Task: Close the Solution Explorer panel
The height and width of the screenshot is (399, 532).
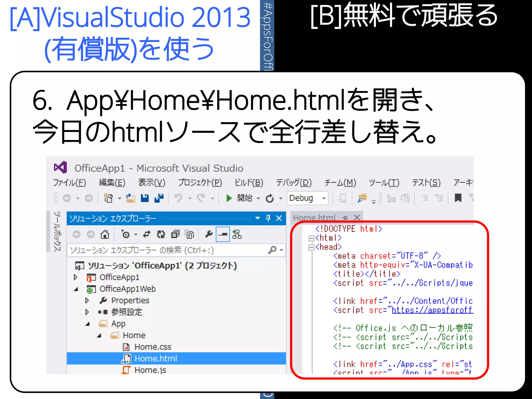Action: pos(279,218)
